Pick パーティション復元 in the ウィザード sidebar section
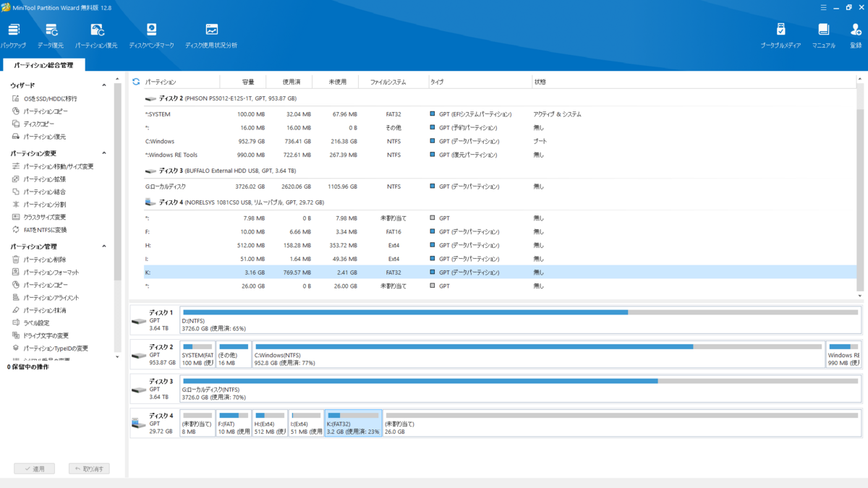 pos(38,137)
